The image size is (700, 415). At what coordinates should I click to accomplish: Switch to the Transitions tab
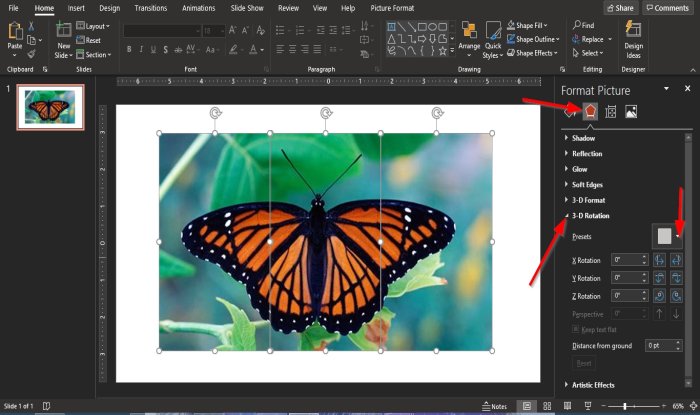[x=150, y=8]
